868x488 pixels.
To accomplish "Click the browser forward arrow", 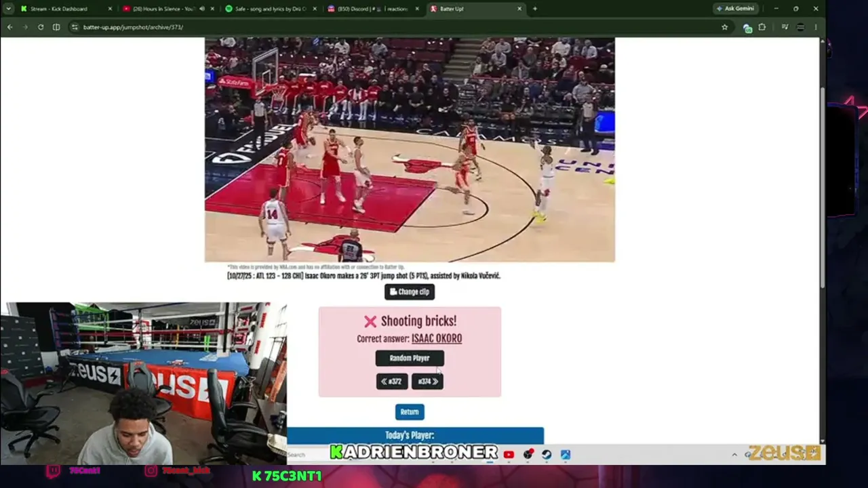I will 25,27.
